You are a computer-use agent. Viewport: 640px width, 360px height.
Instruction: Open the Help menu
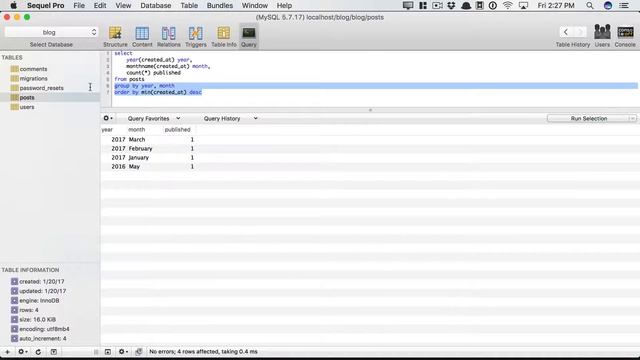click(284, 5)
